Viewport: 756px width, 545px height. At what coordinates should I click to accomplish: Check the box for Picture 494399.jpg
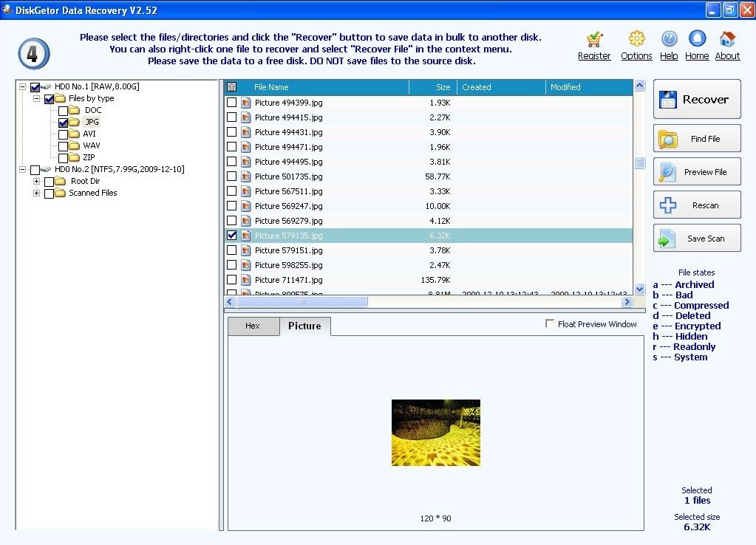(232, 103)
